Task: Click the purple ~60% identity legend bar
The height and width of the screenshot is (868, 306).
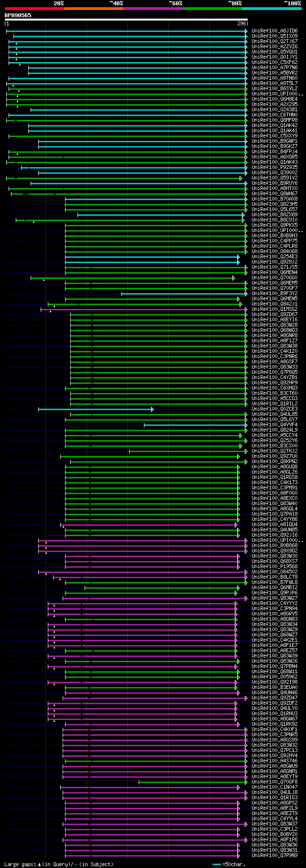Action: coord(153,8)
